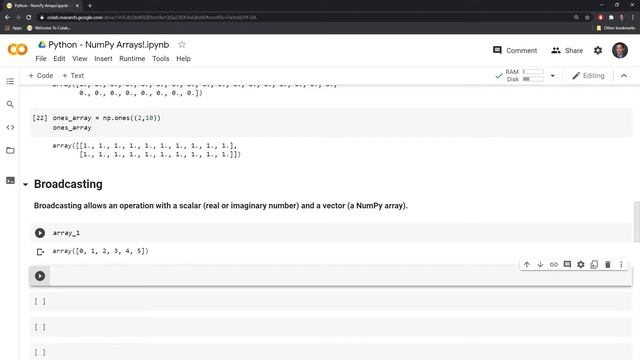Screen dimensions: 640x360
Task: Open the table of contents sidebar icon
Action: [10, 81]
